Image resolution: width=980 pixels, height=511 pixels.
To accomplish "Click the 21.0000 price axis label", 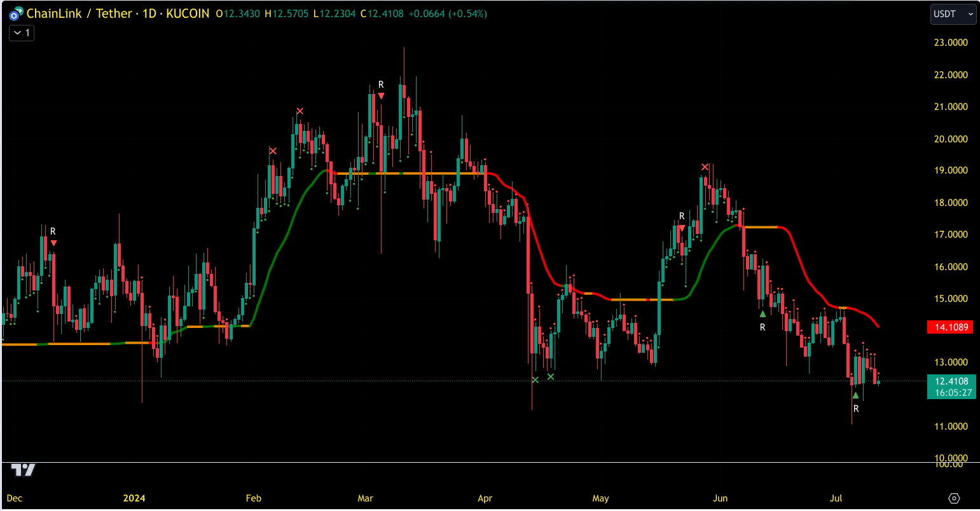I will click(950, 107).
